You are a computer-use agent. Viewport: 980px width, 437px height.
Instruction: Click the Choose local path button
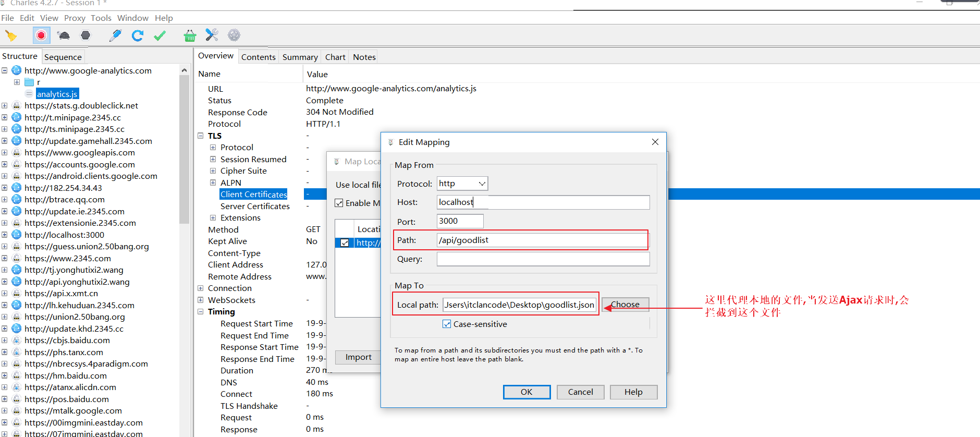[x=625, y=304]
